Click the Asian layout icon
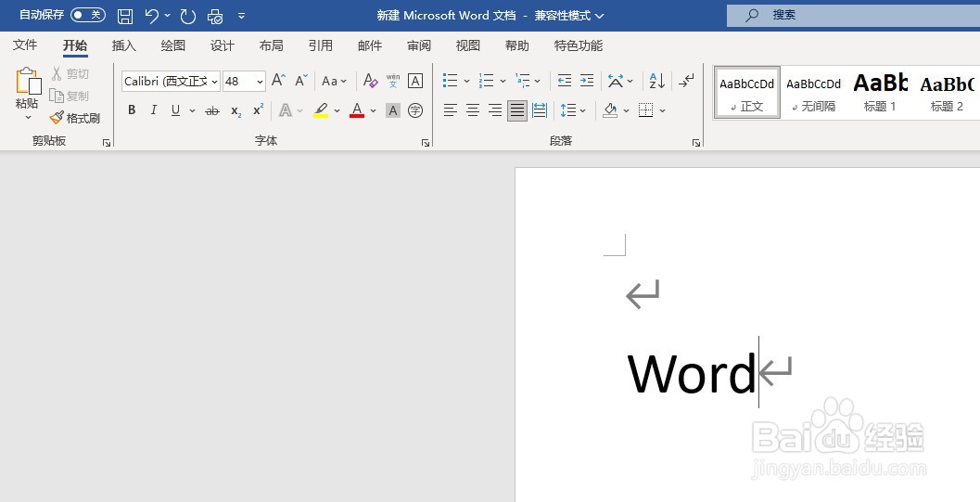This screenshot has width=980, height=502. [x=615, y=81]
